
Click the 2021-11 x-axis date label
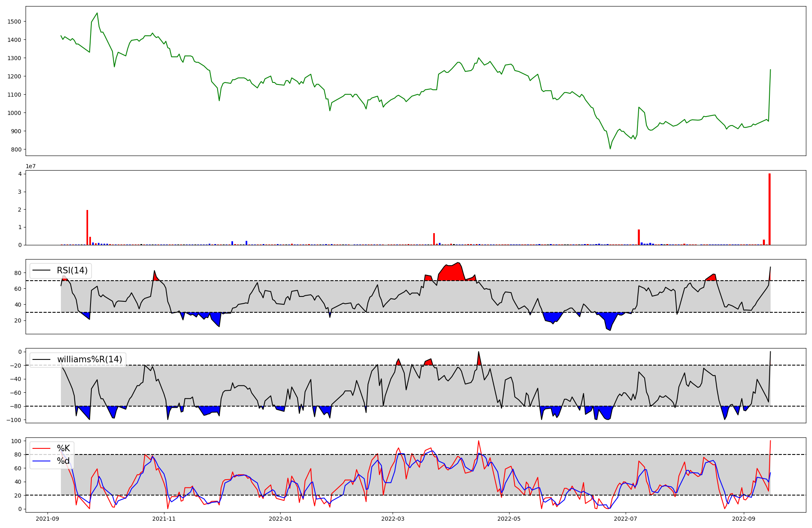[164, 519]
